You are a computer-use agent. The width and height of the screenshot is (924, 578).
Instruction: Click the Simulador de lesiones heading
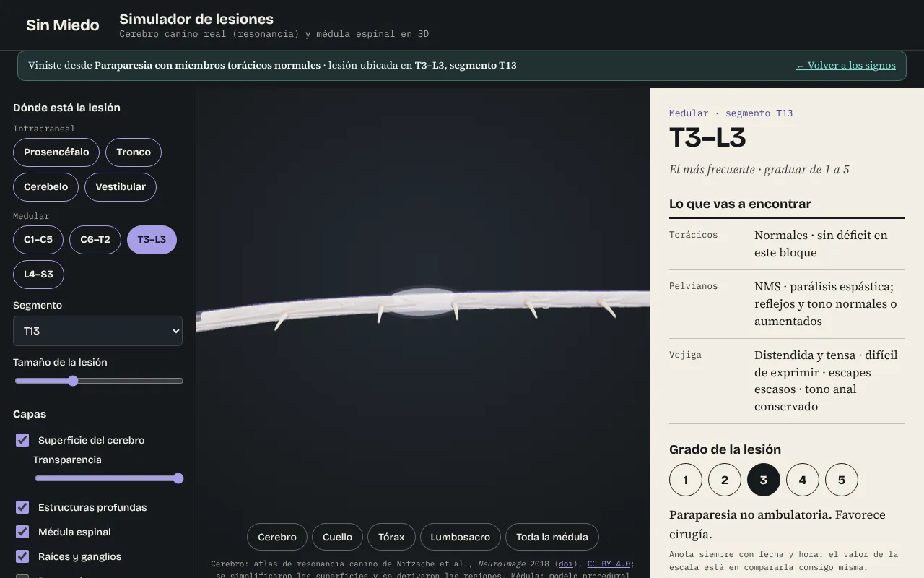click(196, 19)
